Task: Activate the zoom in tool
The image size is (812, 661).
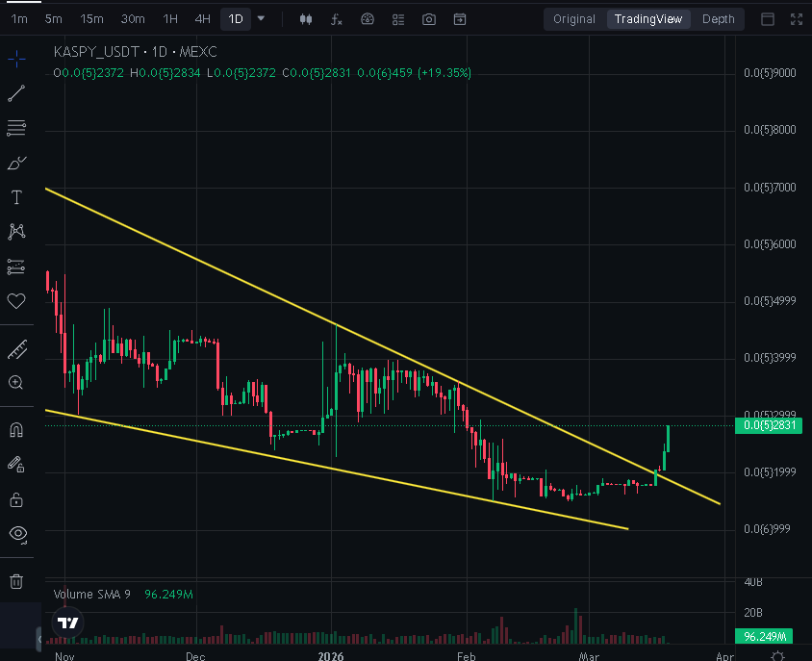Action: [x=16, y=383]
